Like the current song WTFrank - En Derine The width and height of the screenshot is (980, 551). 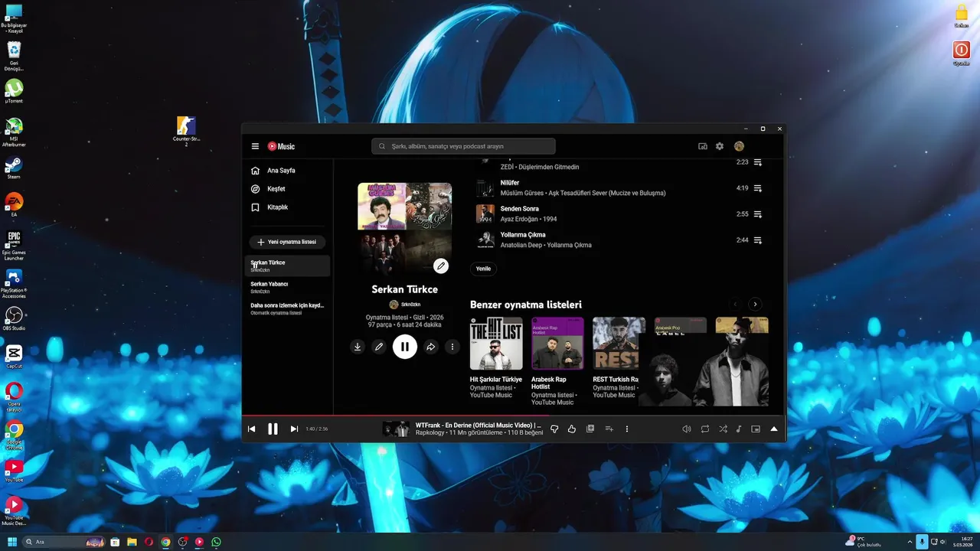pos(572,429)
